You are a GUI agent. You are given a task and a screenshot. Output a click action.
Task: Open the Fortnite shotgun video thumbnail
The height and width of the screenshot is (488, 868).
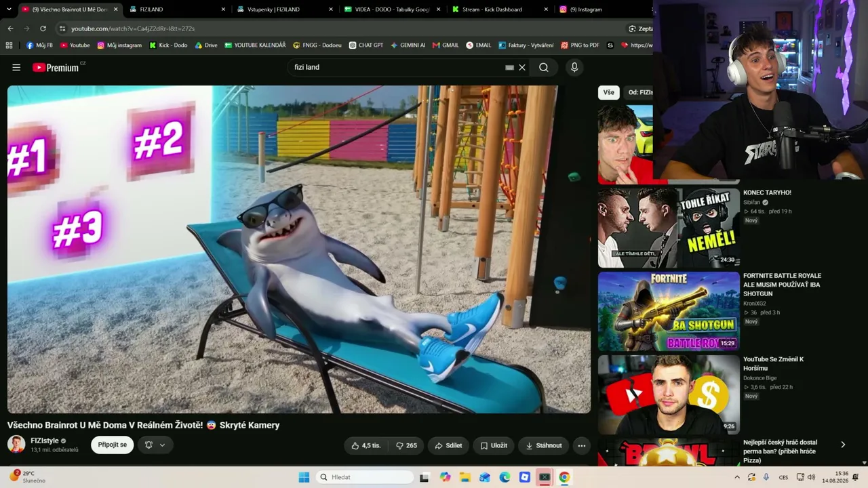point(669,311)
